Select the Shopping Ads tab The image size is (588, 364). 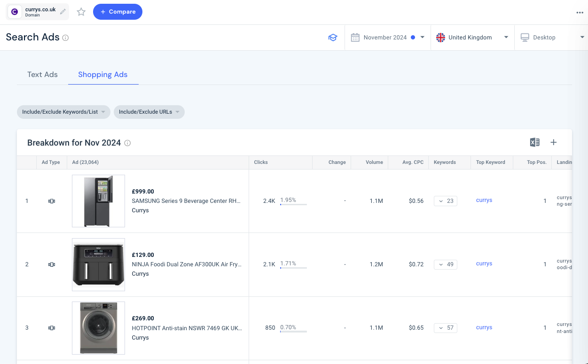coord(103,74)
